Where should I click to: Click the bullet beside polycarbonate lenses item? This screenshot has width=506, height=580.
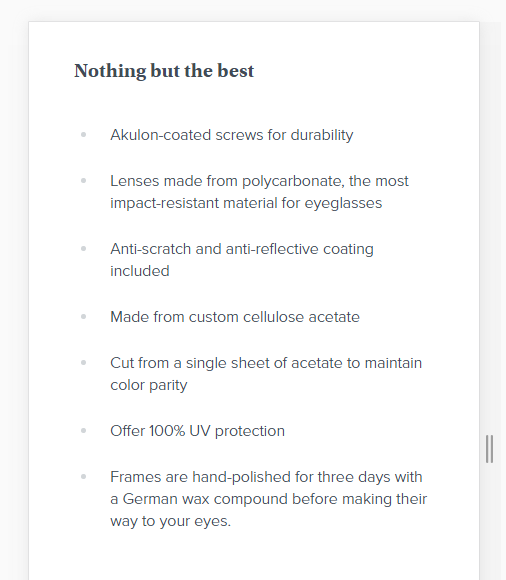pyautogui.click(x=84, y=181)
